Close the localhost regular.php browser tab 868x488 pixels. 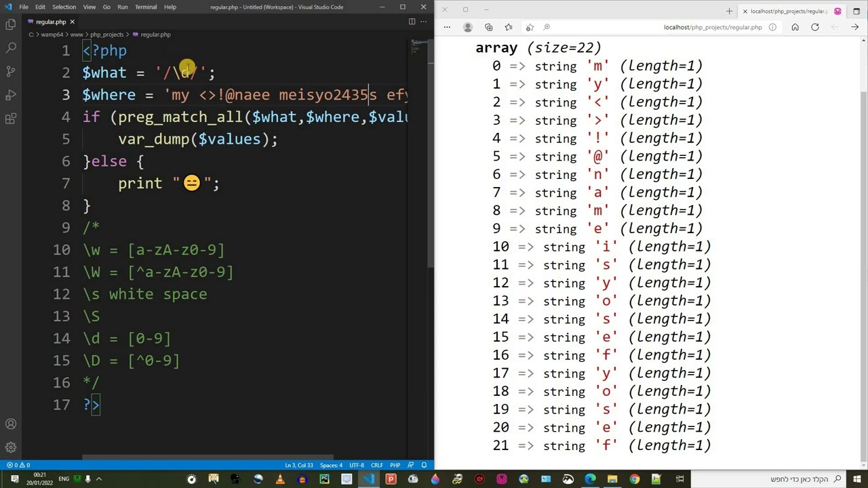[745, 12]
